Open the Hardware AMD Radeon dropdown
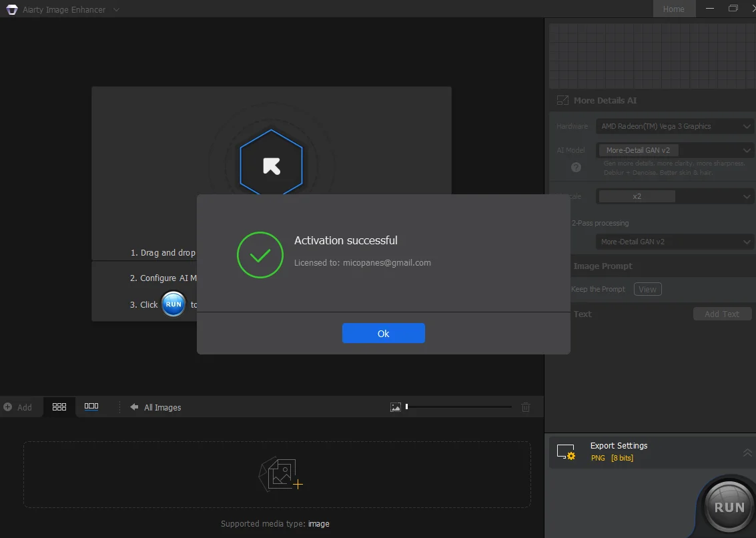This screenshot has width=756, height=538. 675,126
